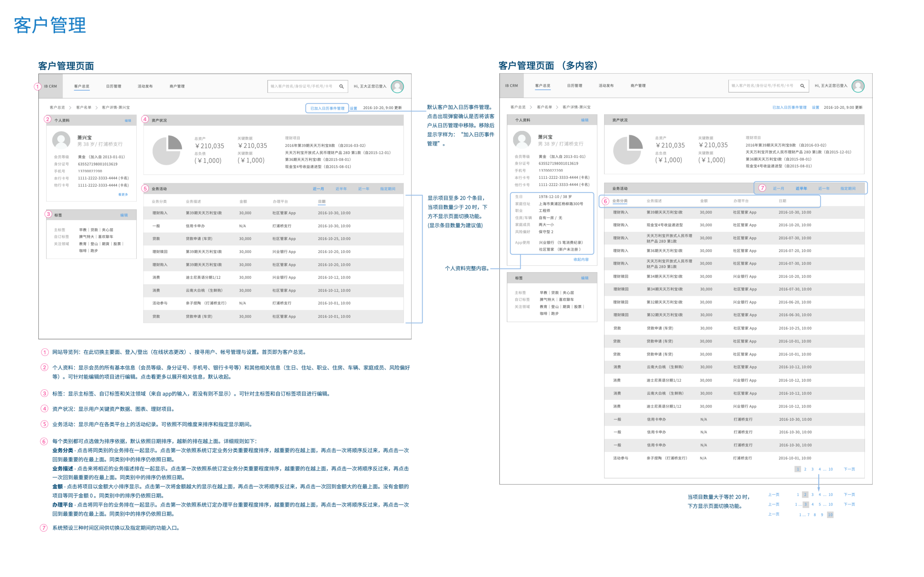Filter activity by 近半年 in the 多内容 mockup
Image resolution: width=924 pixels, height=577 pixels.
click(x=801, y=189)
